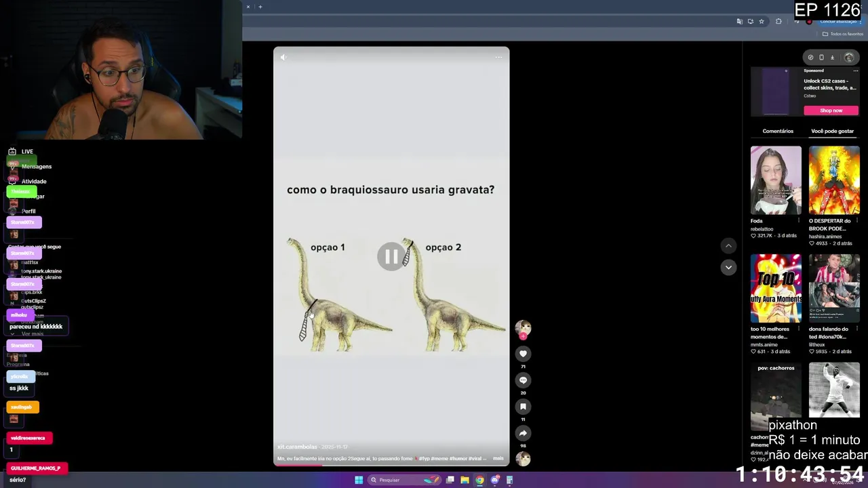Click the Shop now ad button

(831, 110)
